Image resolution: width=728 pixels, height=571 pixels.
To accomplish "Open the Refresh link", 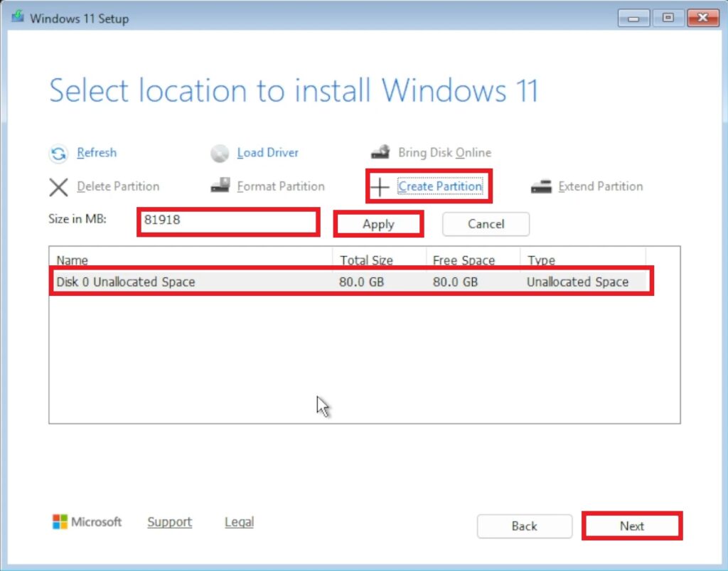I will point(97,153).
